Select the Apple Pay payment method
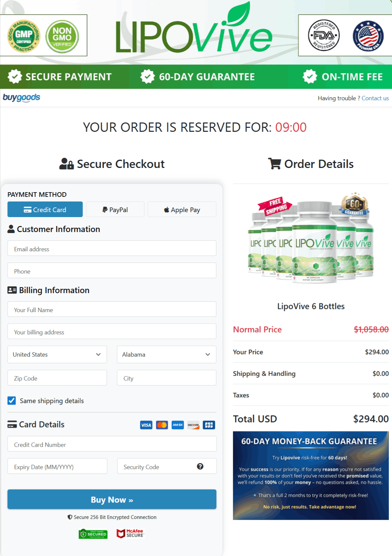 [x=182, y=209]
